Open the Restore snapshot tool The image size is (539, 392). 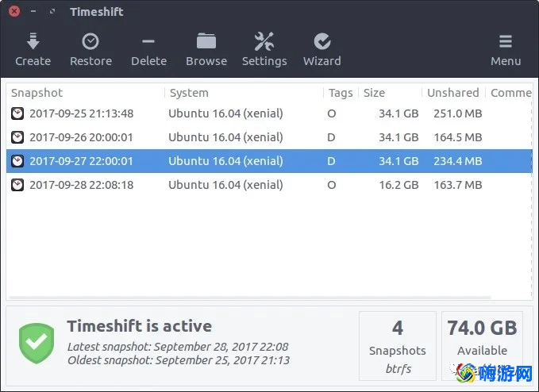click(90, 49)
